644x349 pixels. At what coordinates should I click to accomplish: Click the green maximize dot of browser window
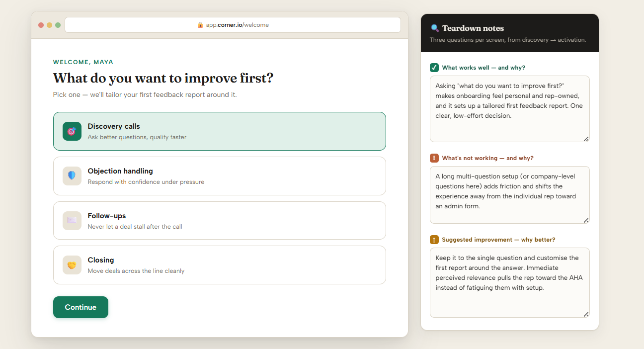(x=58, y=25)
